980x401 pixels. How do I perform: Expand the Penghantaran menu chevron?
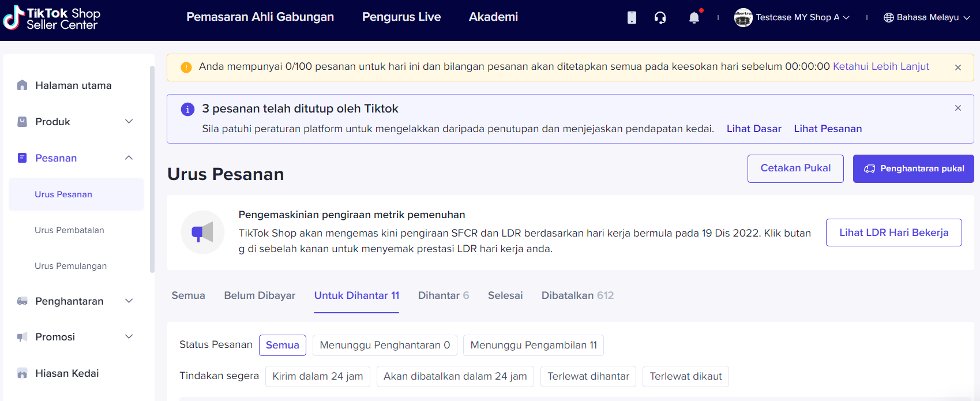(129, 301)
